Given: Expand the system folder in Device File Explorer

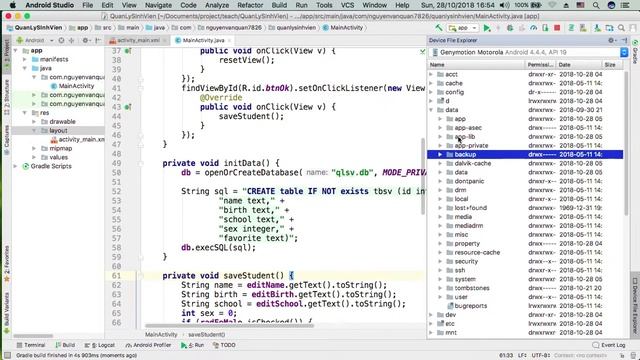Looking at the screenshot, I should coord(440,279).
